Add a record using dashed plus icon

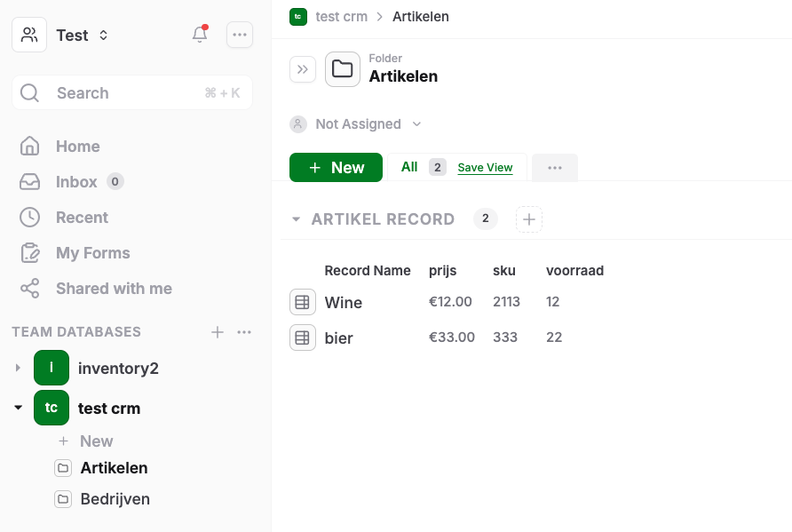[x=529, y=219]
